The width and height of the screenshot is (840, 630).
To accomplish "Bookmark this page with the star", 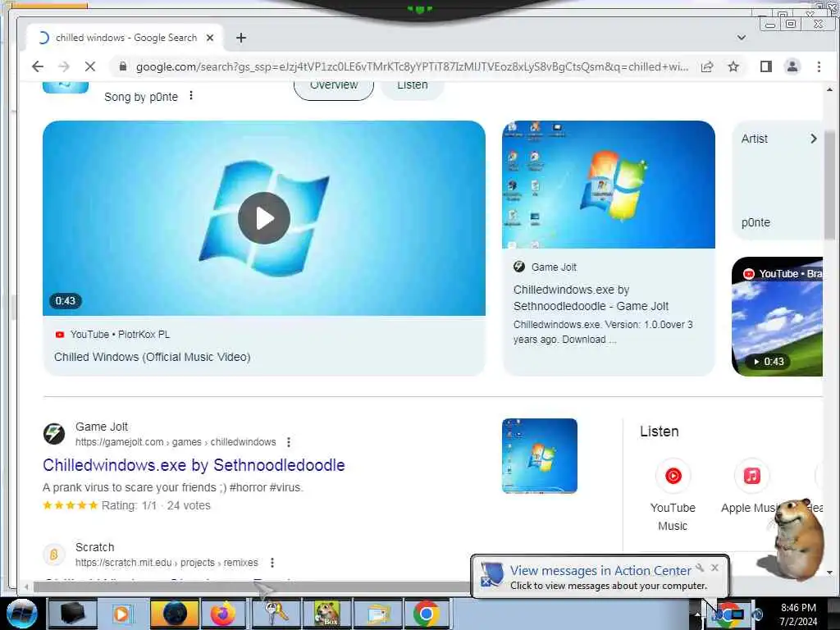I will (x=733, y=66).
